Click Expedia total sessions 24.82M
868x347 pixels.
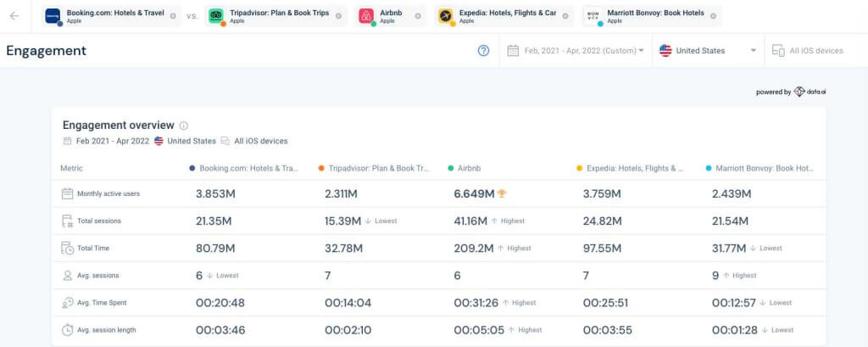pos(603,221)
